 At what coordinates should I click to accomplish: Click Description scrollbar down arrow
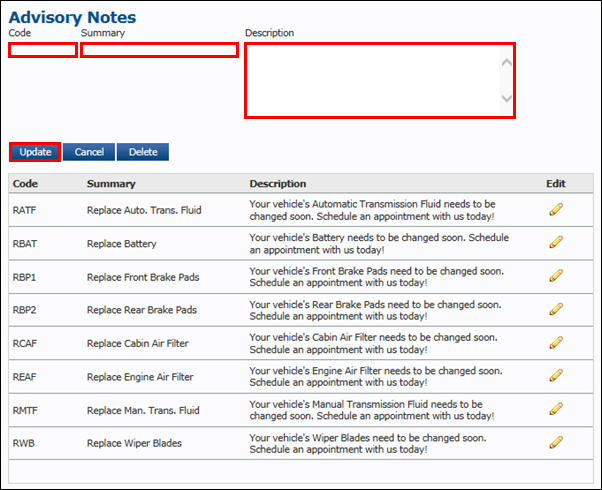[506, 98]
